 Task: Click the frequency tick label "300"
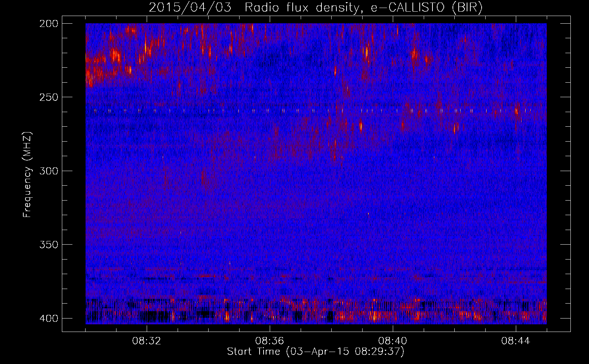coord(48,171)
